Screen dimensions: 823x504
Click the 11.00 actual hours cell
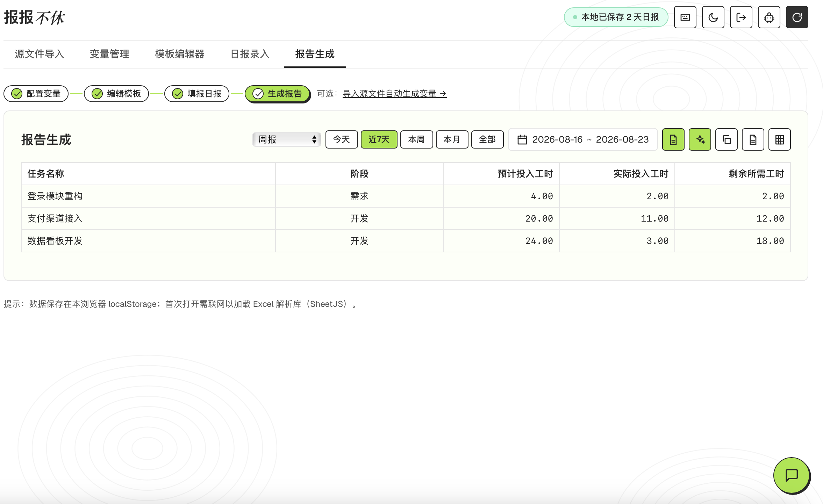(617, 218)
